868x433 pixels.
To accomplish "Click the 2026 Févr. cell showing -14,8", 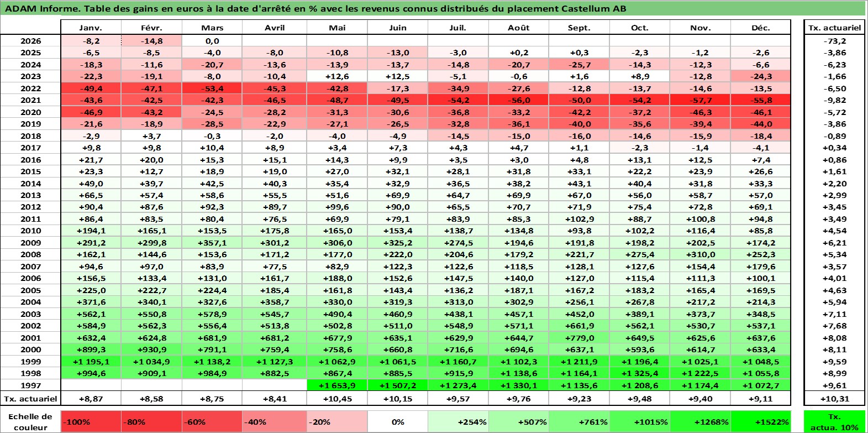I will coord(151,41).
